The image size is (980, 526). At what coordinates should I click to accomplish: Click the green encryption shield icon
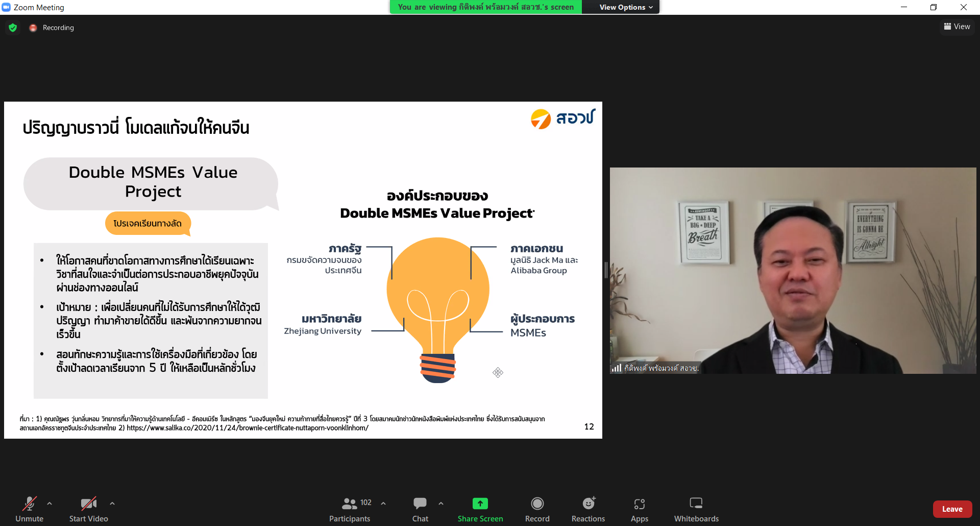pos(13,28)
